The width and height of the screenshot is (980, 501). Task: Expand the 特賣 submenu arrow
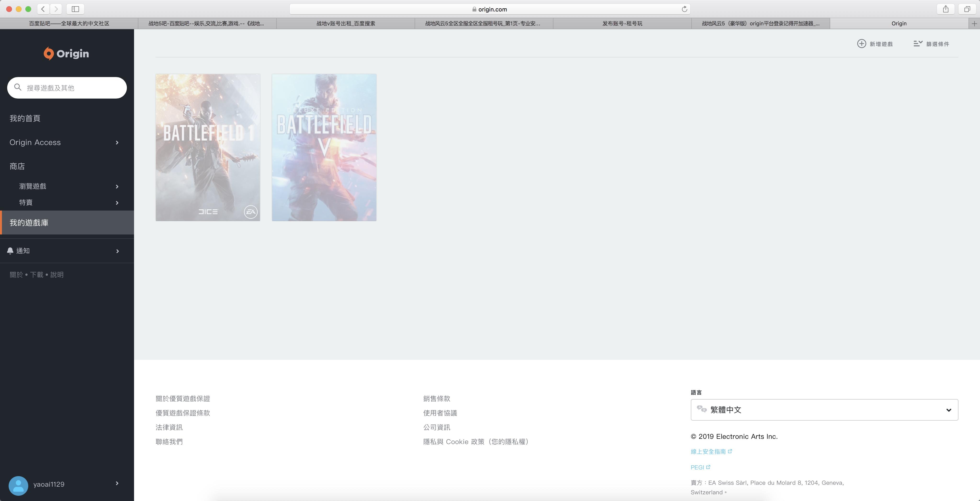(x=117, y=203)
